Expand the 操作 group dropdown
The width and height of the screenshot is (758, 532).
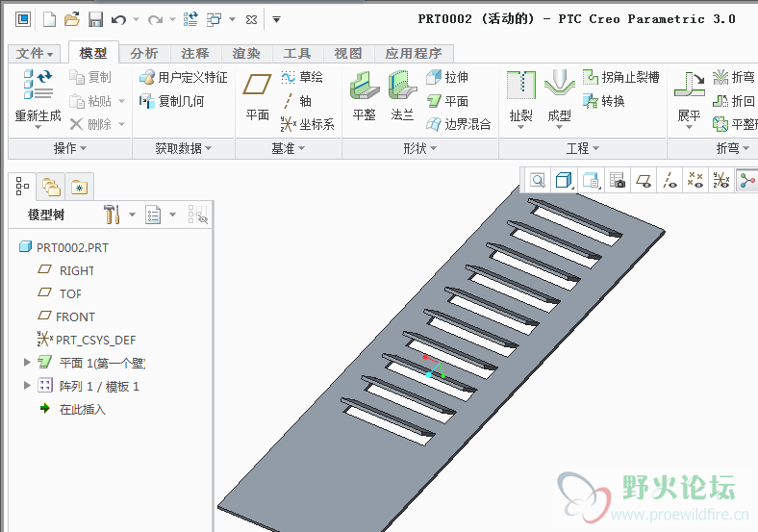tap(70, 148)
